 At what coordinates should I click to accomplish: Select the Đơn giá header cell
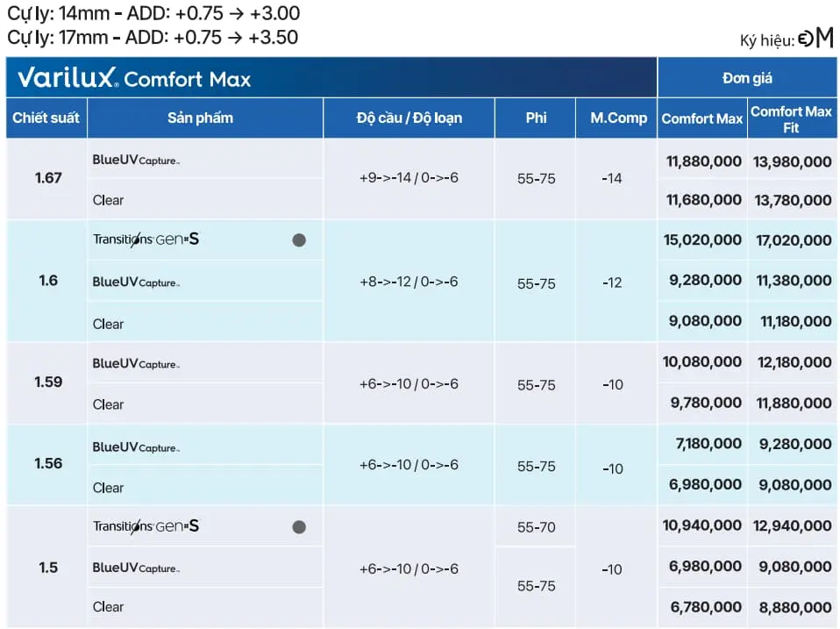[747, 78]
